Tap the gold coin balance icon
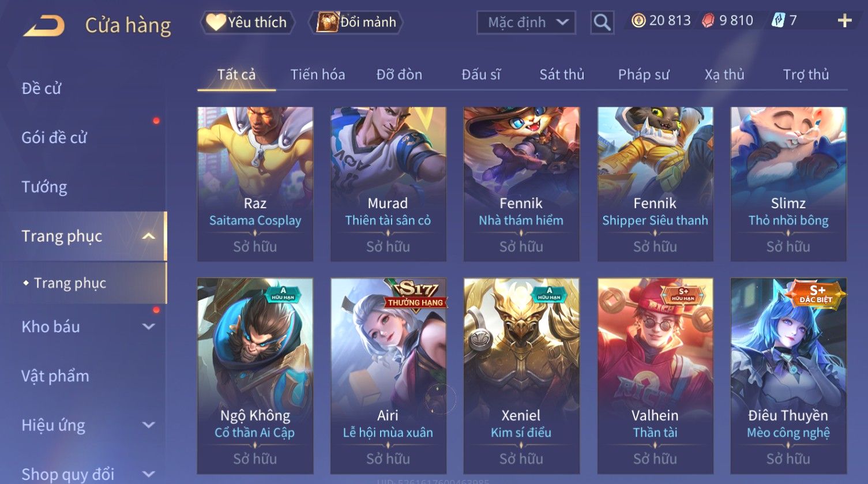Image resolution: width=868 pixels, height=484 pixels. [x=638, y=21]
